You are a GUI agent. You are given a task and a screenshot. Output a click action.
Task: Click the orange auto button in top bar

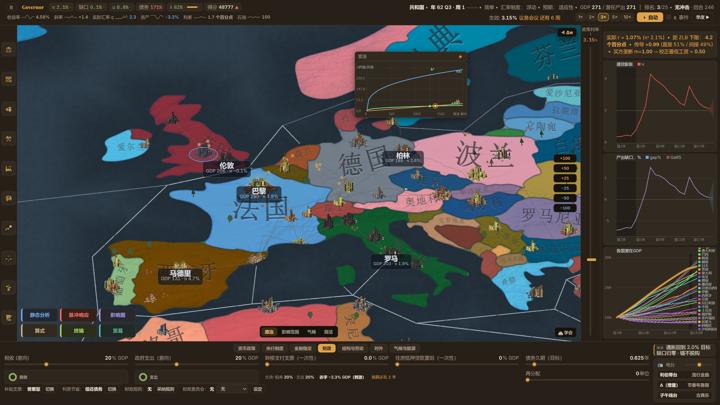pyautogui.click(x=650, y=17)
